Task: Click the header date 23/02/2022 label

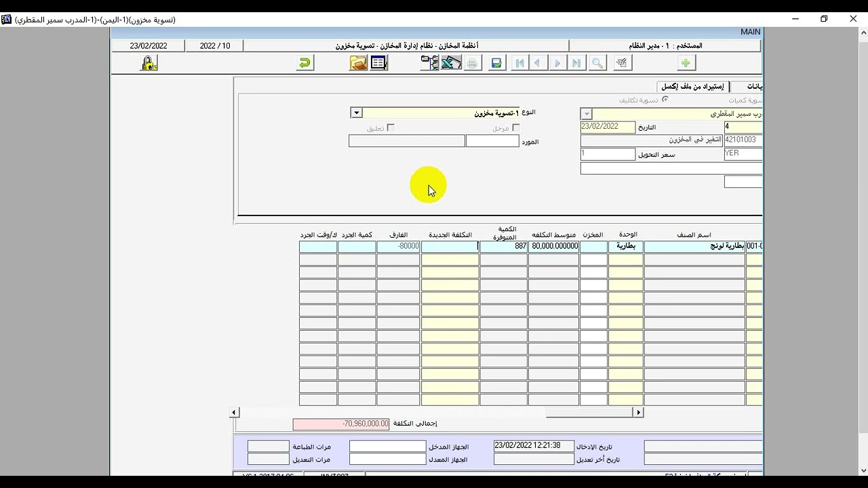Action: coord(149,46)
